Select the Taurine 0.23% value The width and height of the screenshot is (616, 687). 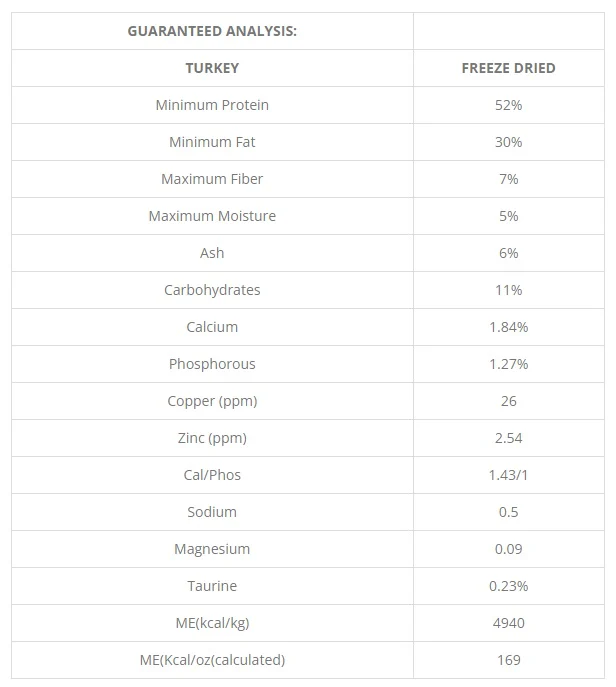508,586
